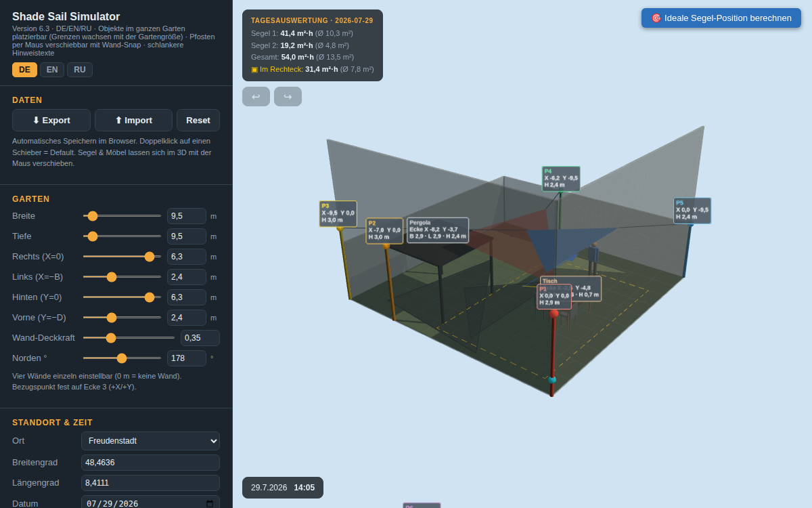The image size is (812, 508).
Task: Open the date picker calendar icon
Action: pos(210,504)
